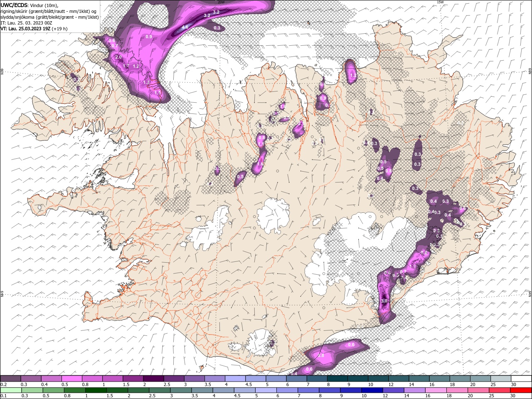This screenshot has width=532, height=399.
Task: Pick the darkest purple 2 snow-scale swatch
Action: (153, 379)
